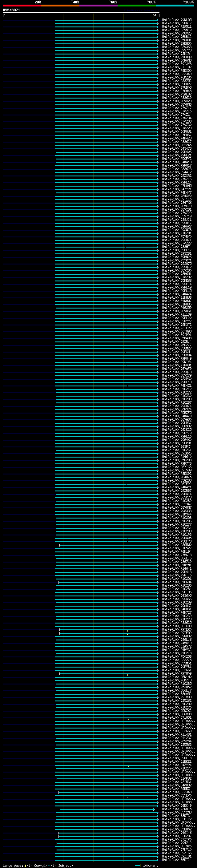Click label UniRef100_C6TEP2
Image resolution: width=197 pixels, height=868 pixels.
(x=176, y=484)
